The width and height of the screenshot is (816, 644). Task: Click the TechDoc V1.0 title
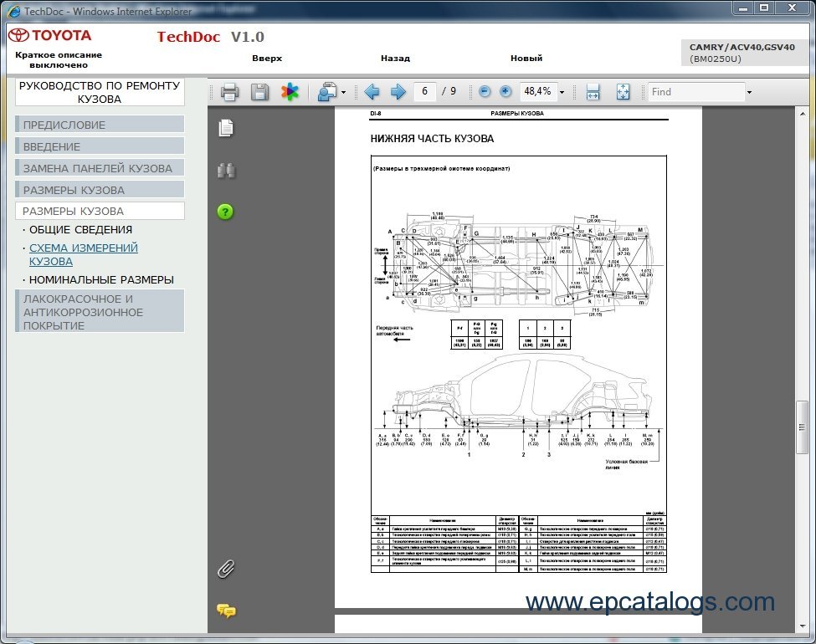click(x=211, y=37)
